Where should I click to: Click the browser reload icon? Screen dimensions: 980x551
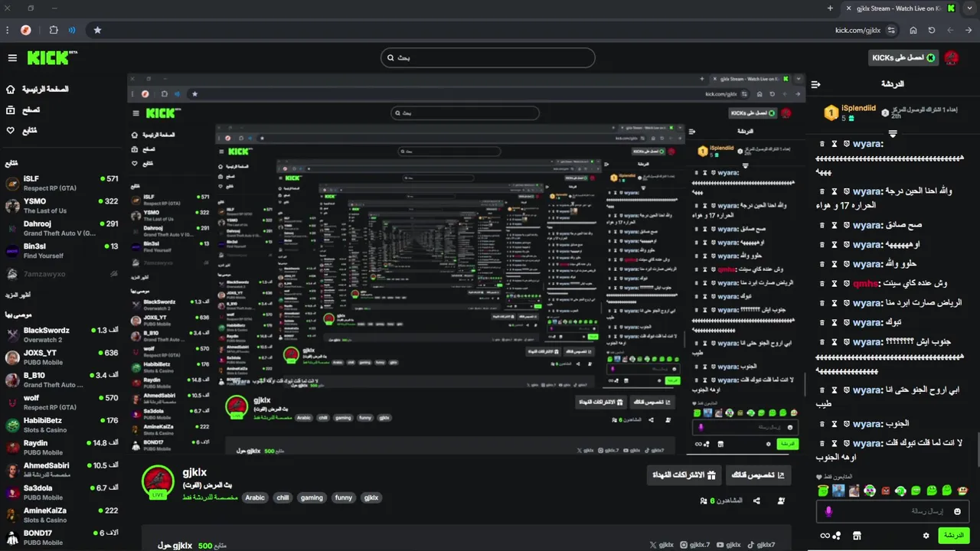pyautogui.click(x=932, y=31)
